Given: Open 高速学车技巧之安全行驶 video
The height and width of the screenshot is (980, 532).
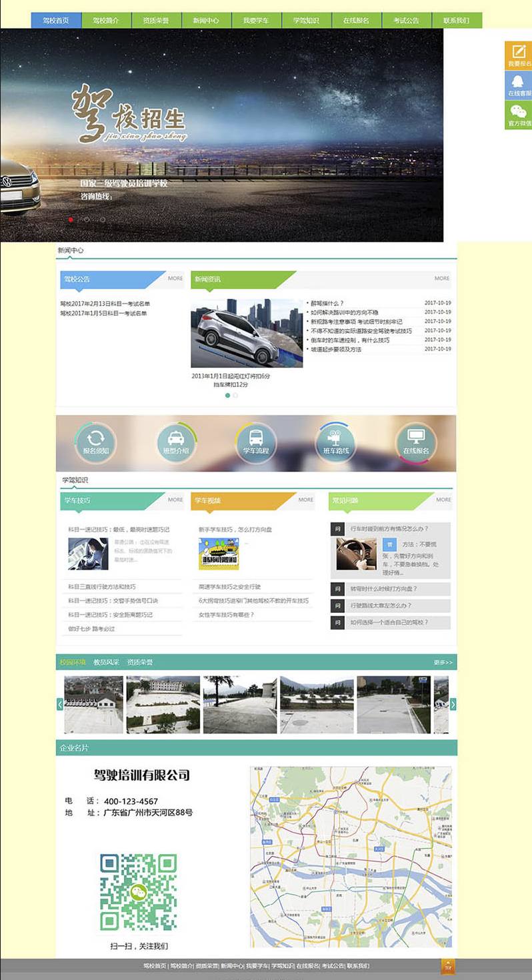Looking at the screenshot, I should pyautogui.click(x=229, y=587).
